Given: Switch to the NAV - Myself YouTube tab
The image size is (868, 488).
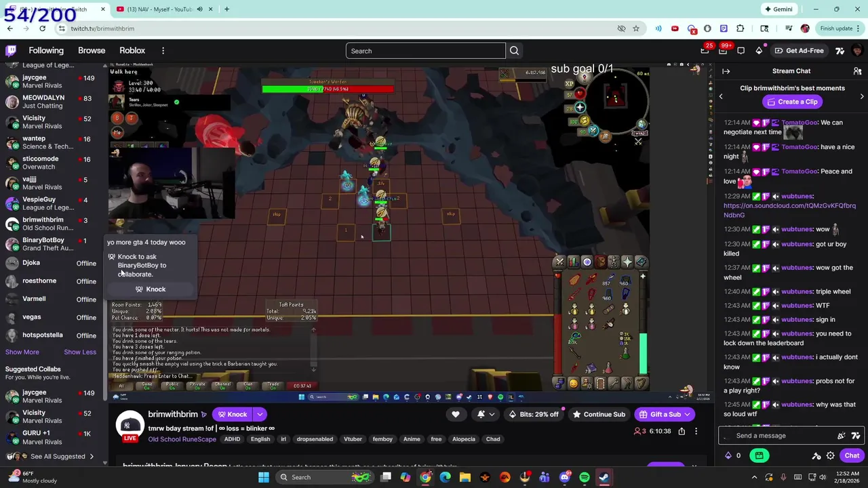Looking at the screenshot, I should (159, 9).
